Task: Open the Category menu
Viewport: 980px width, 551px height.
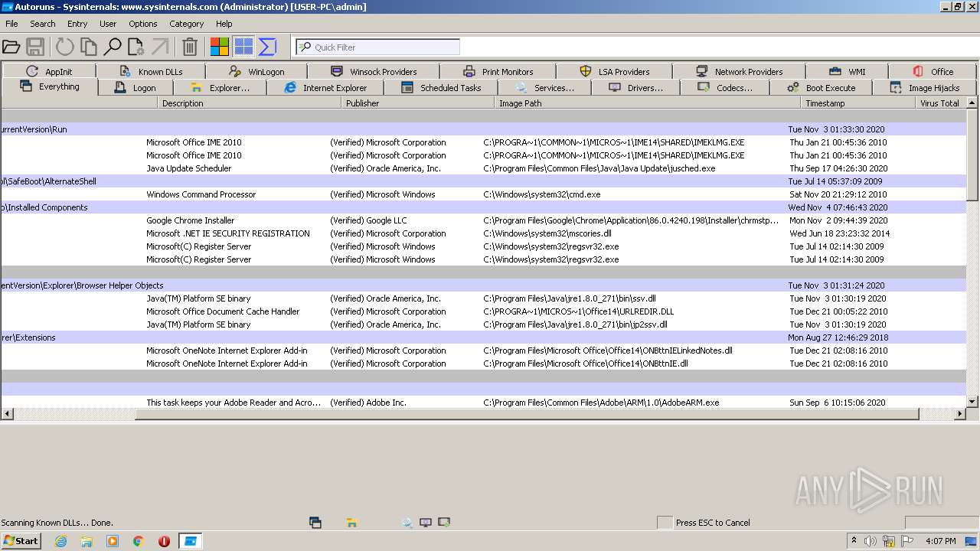Action: (x=186, y=24)
